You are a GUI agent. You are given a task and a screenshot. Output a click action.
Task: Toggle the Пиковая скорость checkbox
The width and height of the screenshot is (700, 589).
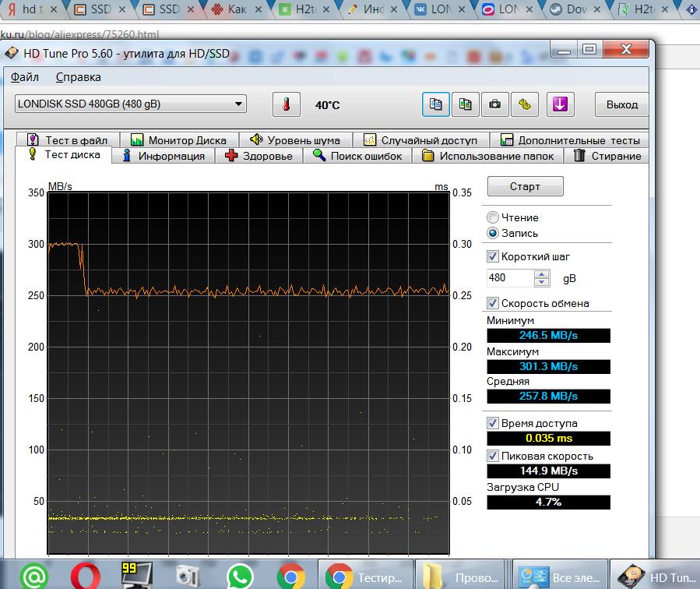[492, 456]
